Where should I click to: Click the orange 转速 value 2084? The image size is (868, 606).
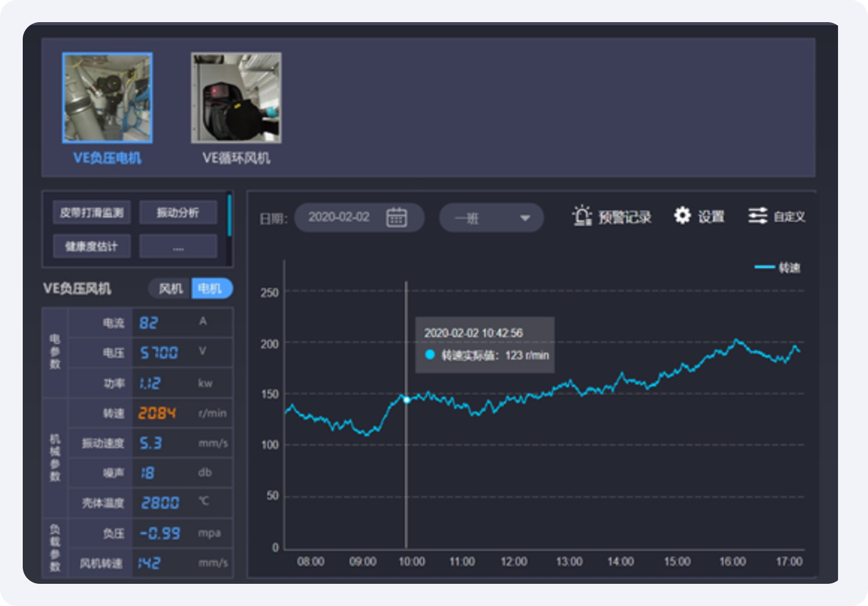157,413
